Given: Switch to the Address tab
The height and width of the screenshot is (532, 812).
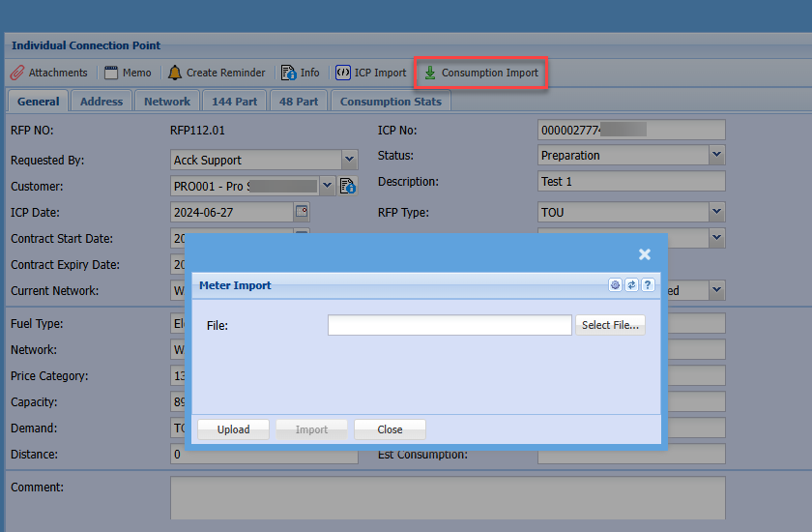Looking at the screenshot, I should click(101, 102).
